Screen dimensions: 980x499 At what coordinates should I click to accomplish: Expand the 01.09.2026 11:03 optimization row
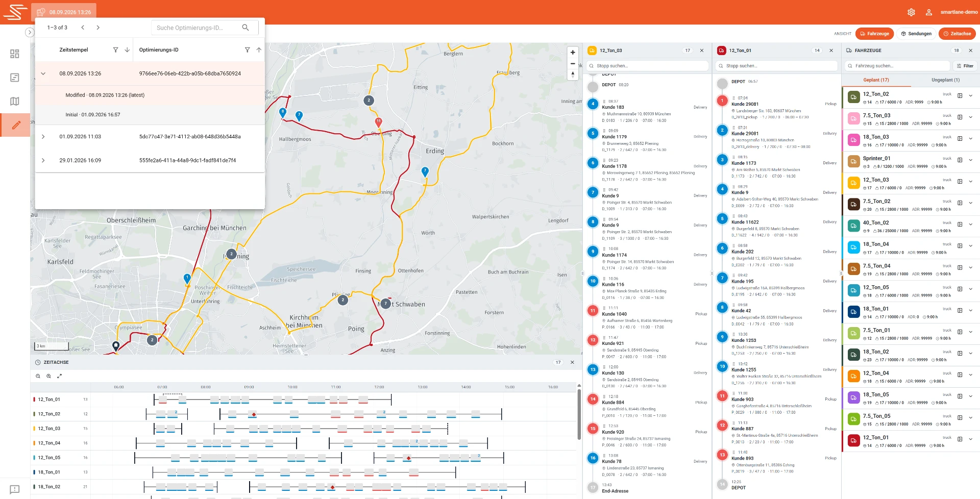(43, 137)
